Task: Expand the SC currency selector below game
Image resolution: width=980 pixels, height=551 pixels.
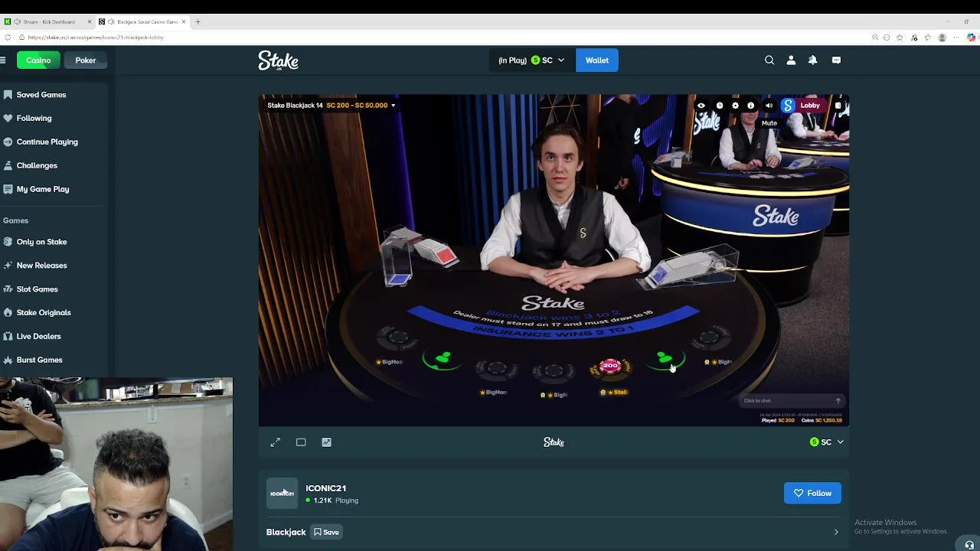Action: (x=826, y=442)
